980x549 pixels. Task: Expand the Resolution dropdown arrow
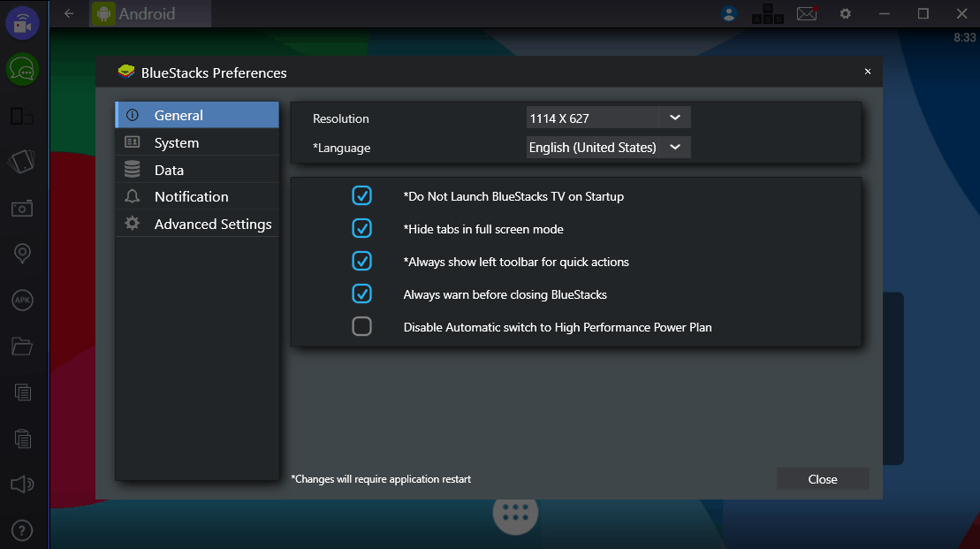(675, 118)
